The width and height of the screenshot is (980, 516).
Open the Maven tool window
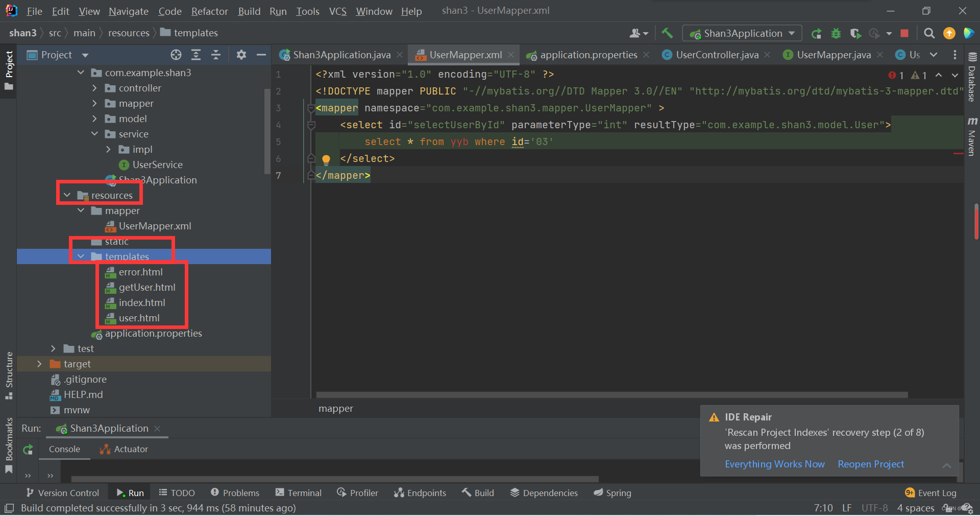[972, 136]
